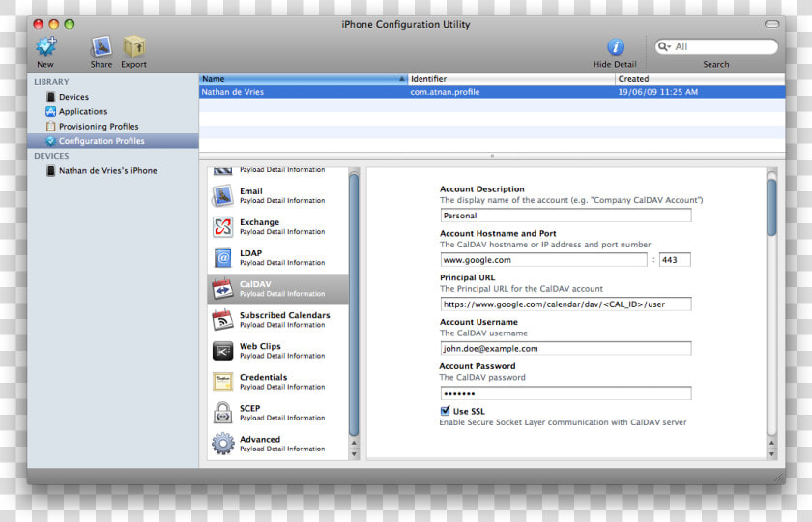Click the Principal URL field
Image resolution: width=812 pixels, height=522 pixels.
(566, 304)
